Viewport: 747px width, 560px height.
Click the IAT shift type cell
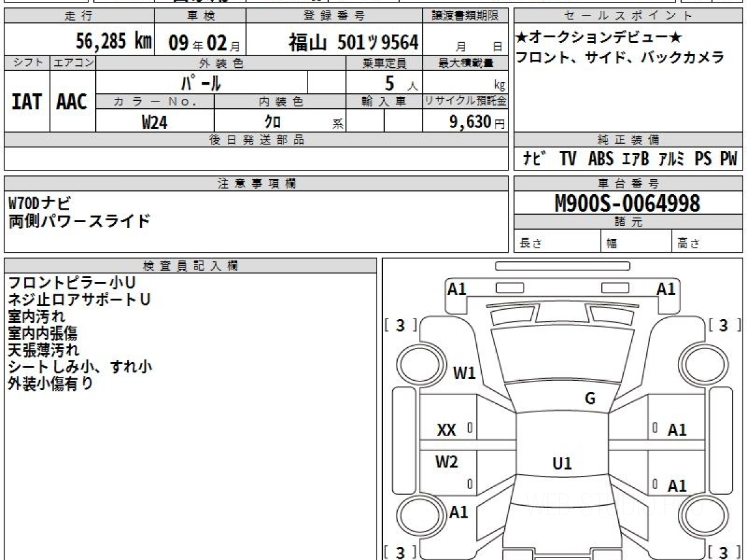[x=27, y=102]
